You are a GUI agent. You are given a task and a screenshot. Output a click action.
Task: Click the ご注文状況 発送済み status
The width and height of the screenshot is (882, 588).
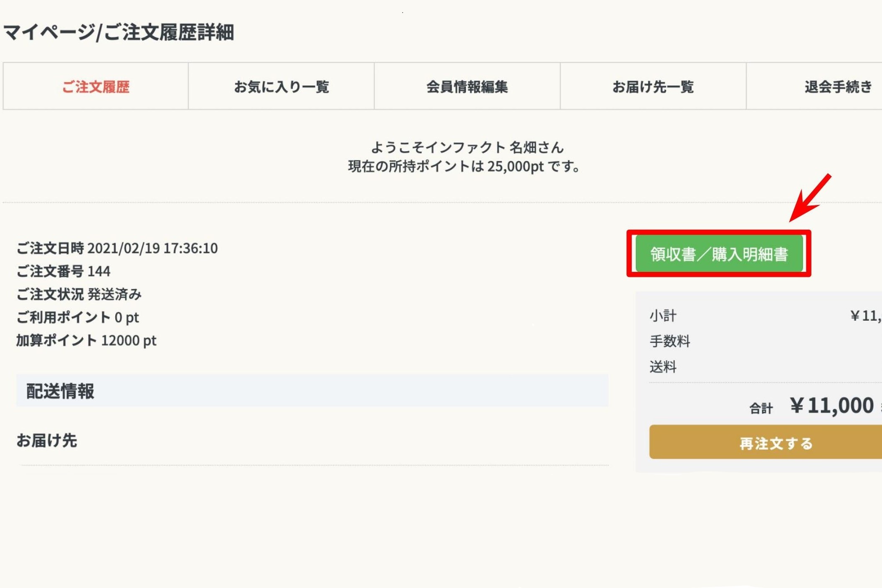(79, 294)
